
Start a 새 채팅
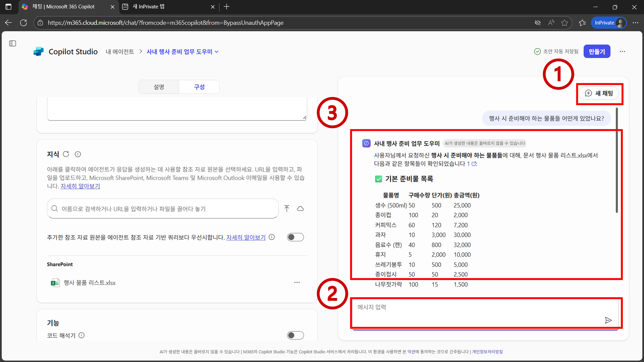point(599,93)
